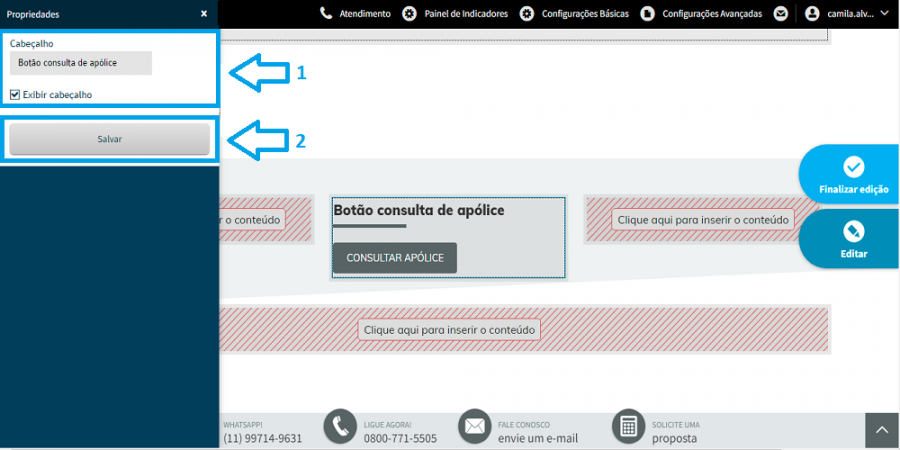Click the Solicite uma proposta link
Viewport: 900px width, 450px height.
676,433
